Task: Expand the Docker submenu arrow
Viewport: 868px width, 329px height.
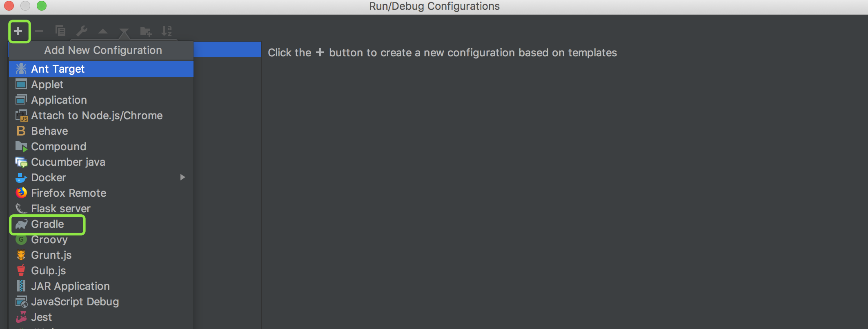Action: (183, 177)
